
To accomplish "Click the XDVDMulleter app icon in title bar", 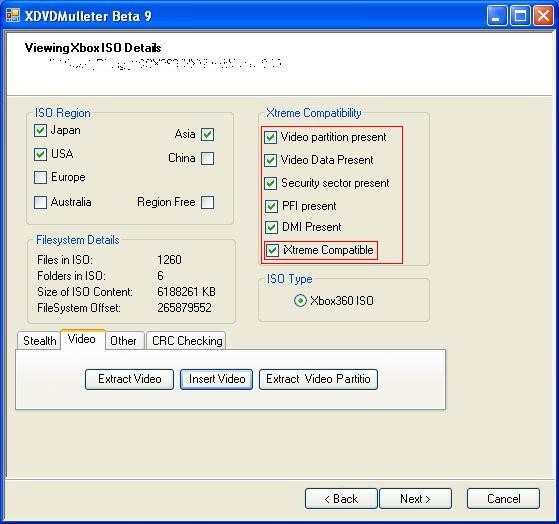I will tap(12, 15).
